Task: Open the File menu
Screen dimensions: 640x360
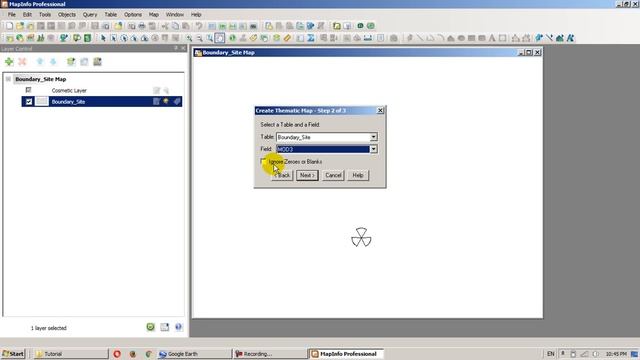Action: (x=12, y=14)
